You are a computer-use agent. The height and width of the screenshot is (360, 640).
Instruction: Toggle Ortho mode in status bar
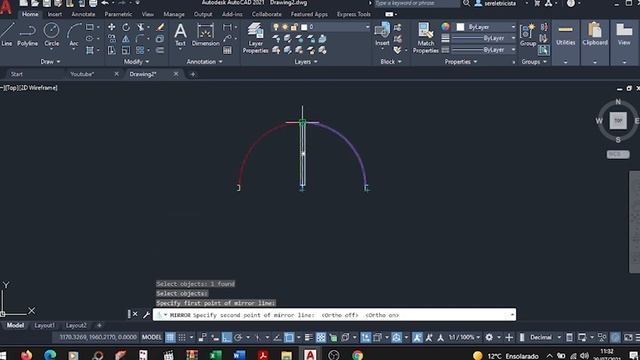[x=227, y=337]
